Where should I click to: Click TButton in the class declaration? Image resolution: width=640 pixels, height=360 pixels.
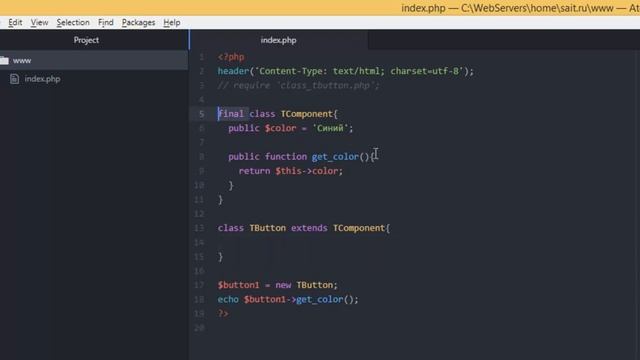(x=267, y=228)
